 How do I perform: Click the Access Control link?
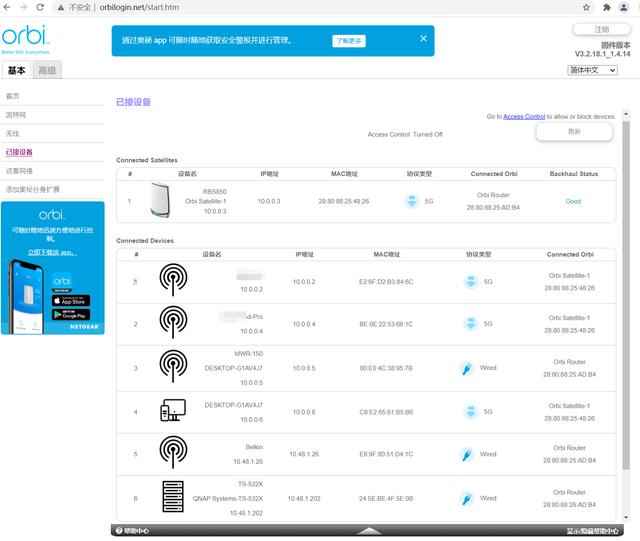pos(524,117)
